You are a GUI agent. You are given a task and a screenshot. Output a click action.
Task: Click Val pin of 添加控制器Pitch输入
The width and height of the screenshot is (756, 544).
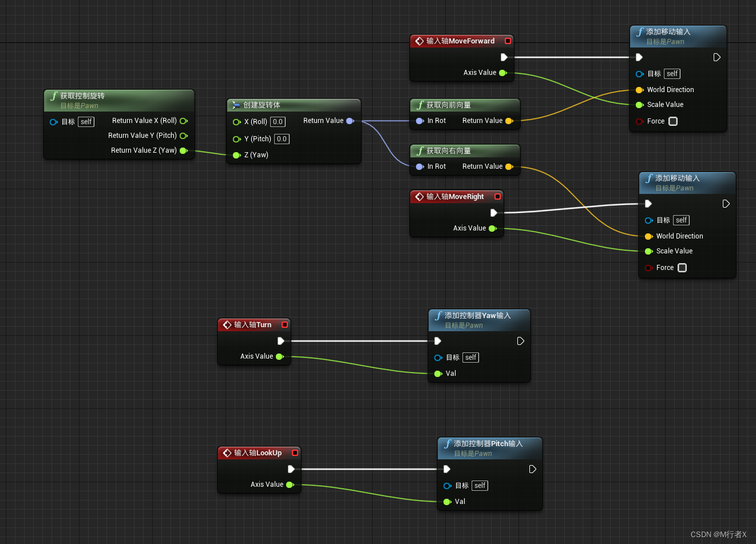point(448,502)
